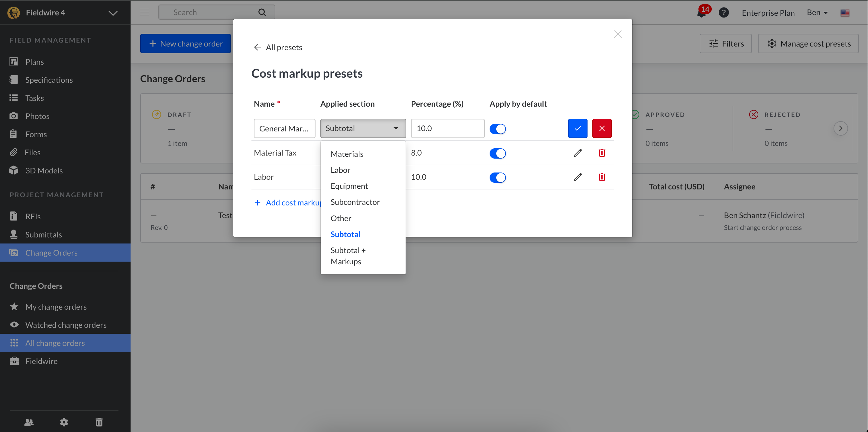The image size is (868, 432).
Task: Edit the Material Tax preset pencil icon
Action: pyautogui.click(x=577, y=153)
